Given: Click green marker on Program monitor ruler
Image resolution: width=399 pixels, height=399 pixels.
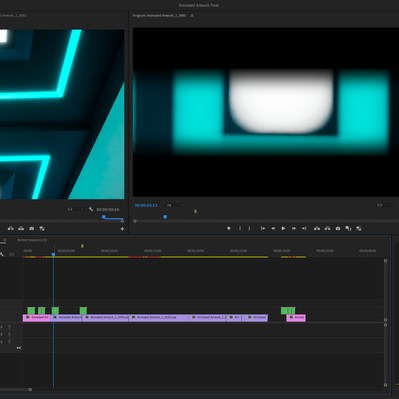Looking at the screenshot, I should pos(195,211).
